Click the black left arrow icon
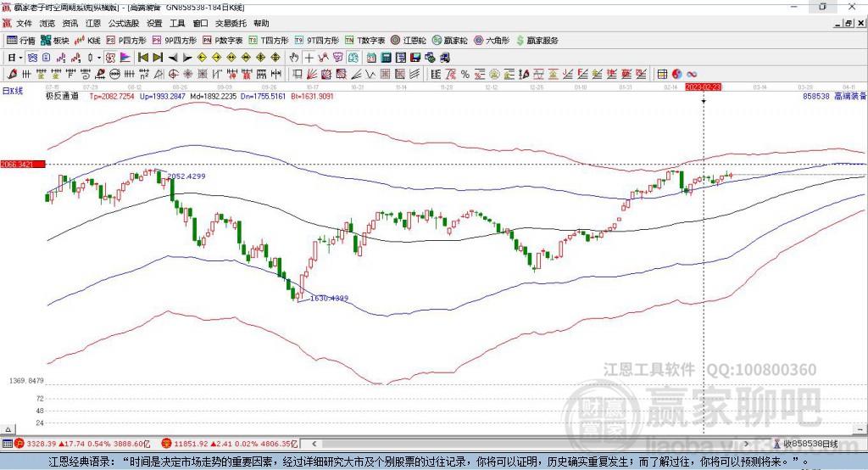This screenshot has height=470, width=868. coord(173,58)
